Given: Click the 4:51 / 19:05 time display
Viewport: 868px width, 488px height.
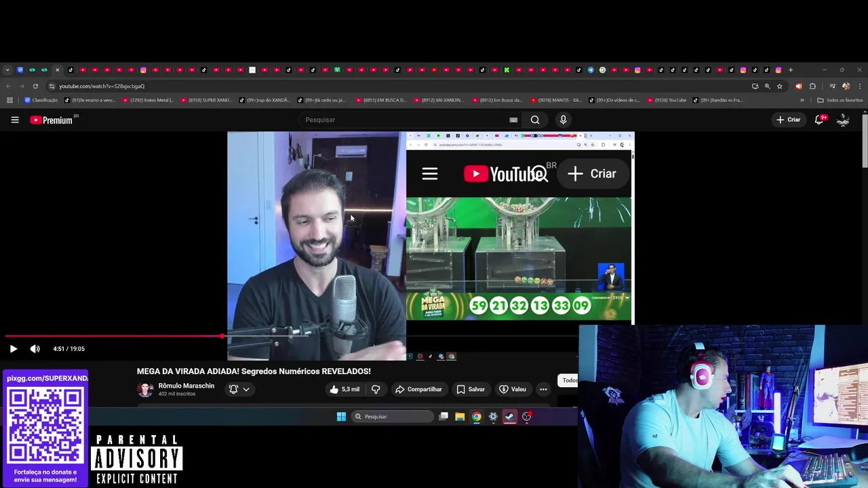Looking at the screenshot, I should 68,349.
